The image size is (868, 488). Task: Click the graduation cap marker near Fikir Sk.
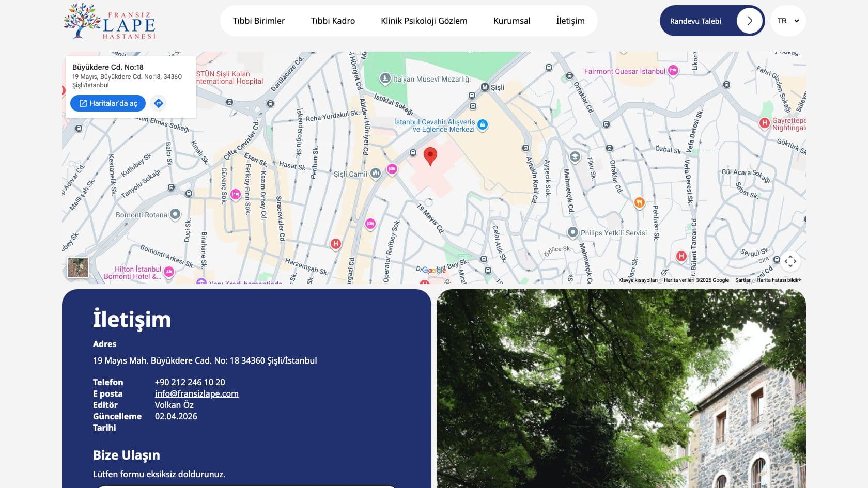pos(575,157)
